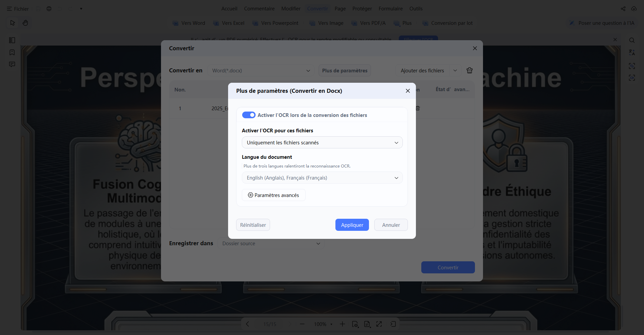
Task: Click the Réinitialiser button
Action: click(x=253, y=225)
